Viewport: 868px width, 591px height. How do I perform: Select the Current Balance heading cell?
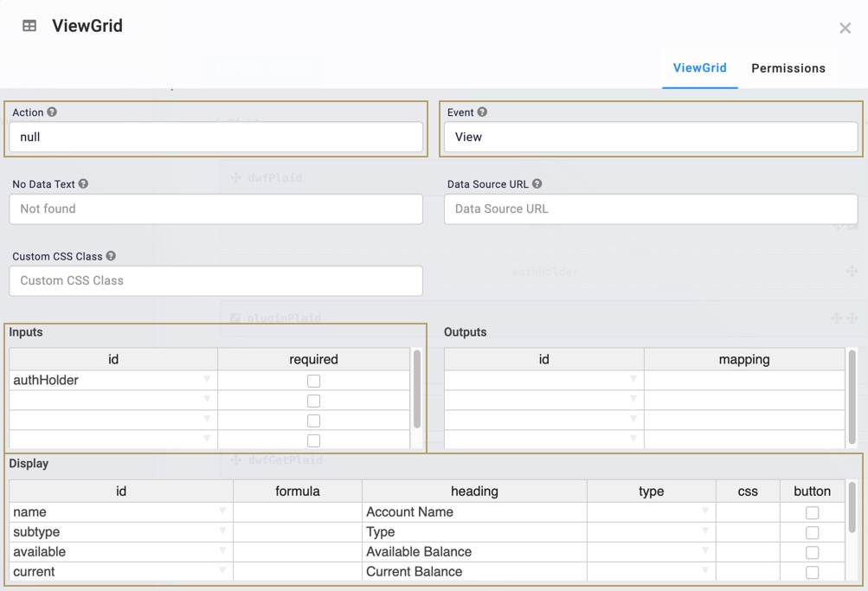click(474, 572)
